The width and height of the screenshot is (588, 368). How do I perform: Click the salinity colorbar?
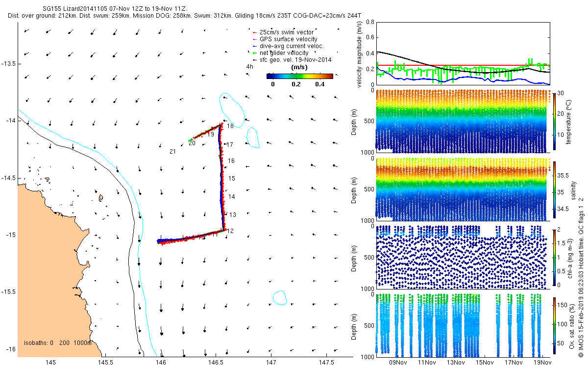pos(554,189)
